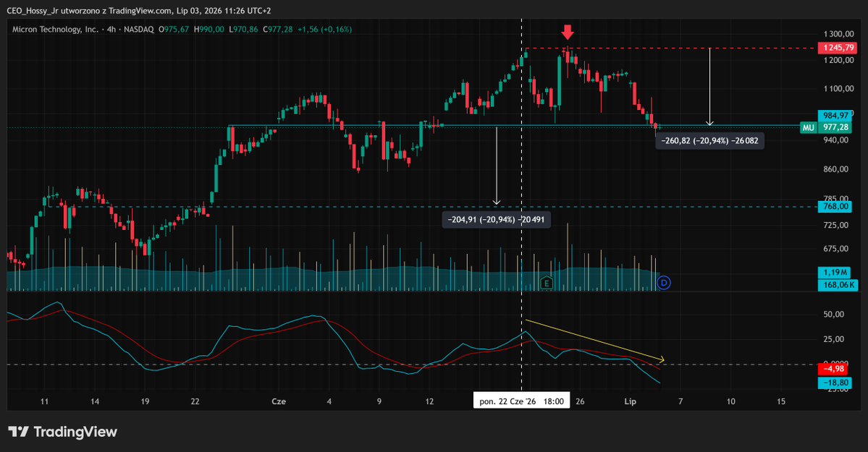The width and height of the screenshot is (868, 452).
Task: Click the dividend 'D' marker icon
Action: [x=663, y=283]
